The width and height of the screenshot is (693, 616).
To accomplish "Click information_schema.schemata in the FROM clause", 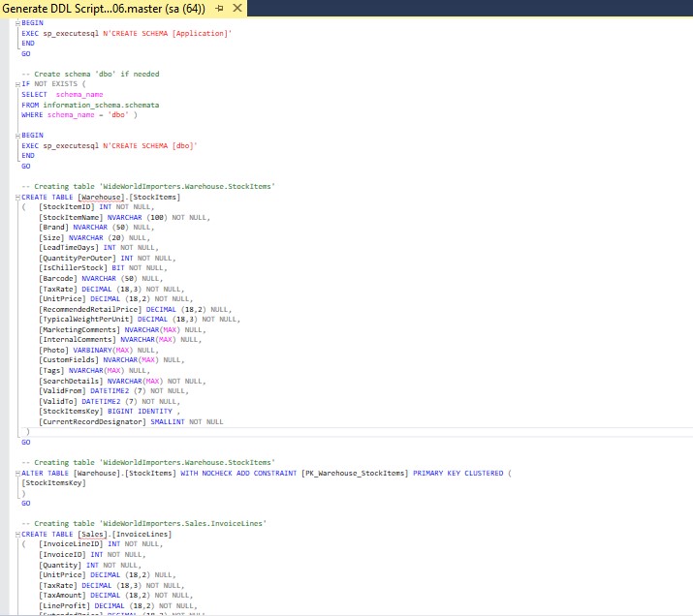I will (x=101, y=105).
